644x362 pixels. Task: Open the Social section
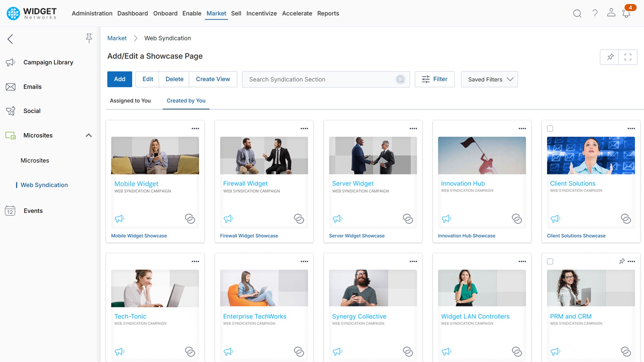32,111
